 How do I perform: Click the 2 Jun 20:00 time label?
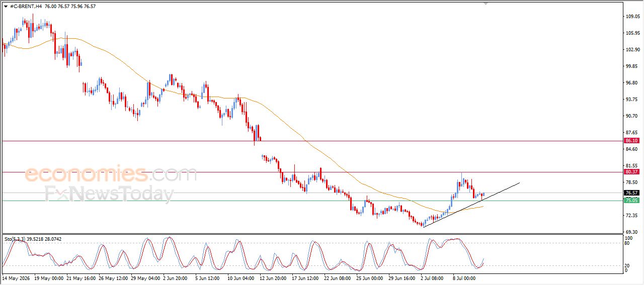coord(176,277)
